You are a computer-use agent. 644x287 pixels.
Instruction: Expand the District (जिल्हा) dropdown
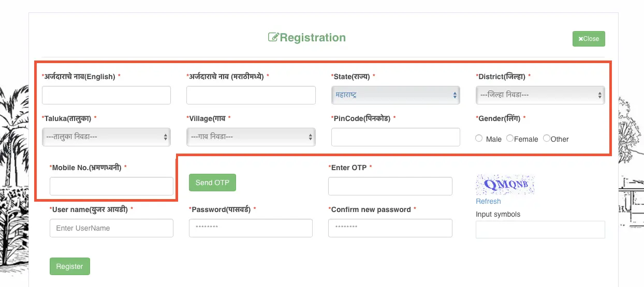click(540, 95)
